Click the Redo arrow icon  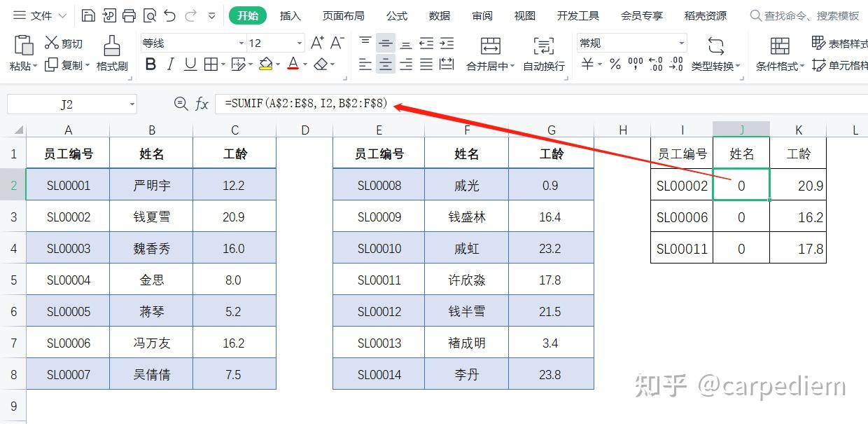(190, 15)
